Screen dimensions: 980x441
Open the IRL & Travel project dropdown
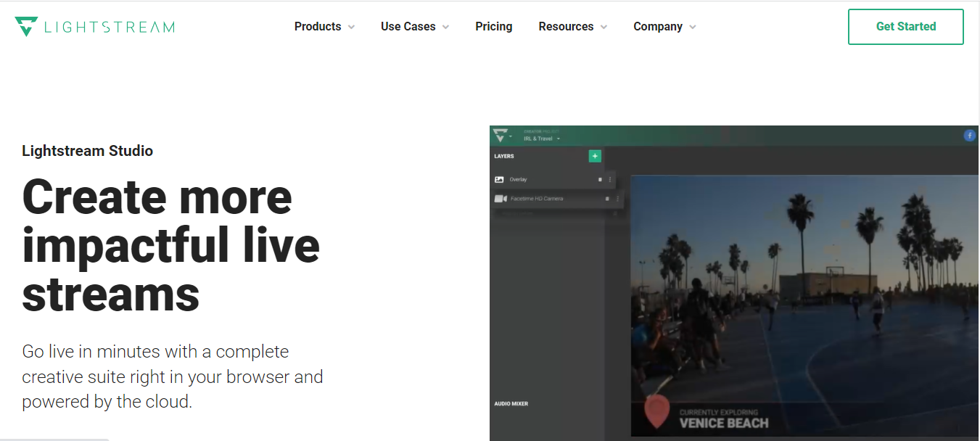click(542, 139)
